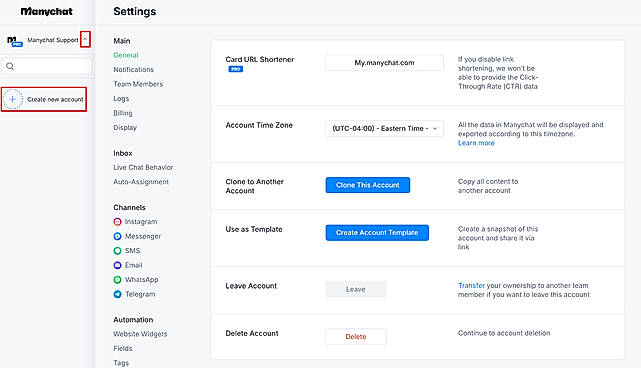Click the Instagram channel icon
The image size is (641, 368).
117,222
